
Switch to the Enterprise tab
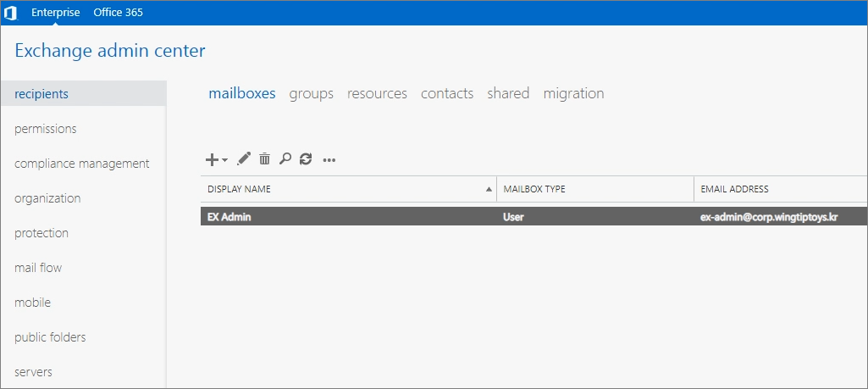point(55,12)
